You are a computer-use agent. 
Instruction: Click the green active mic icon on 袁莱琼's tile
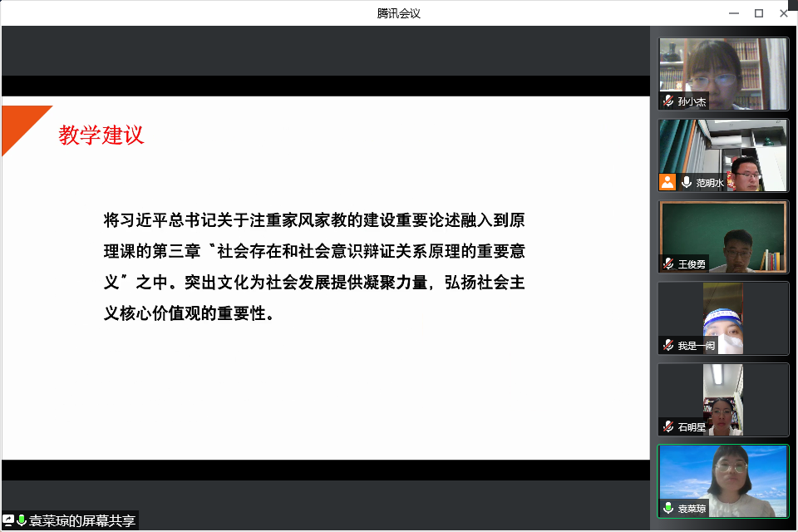click(x=668, y=508)
